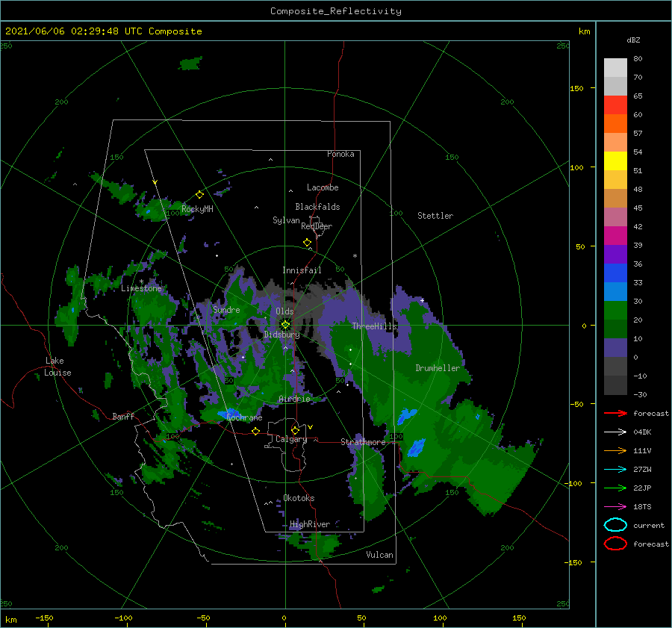
Task: Click yellow diamond marker below RedDeer
Action: [307, 243]
